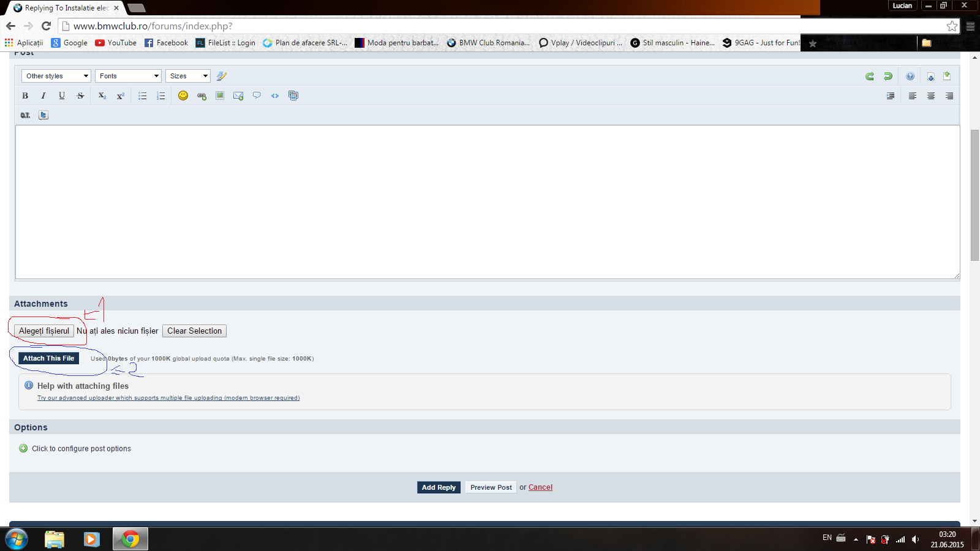Insert a quote with the speech bubble icon

click(257, 96)
